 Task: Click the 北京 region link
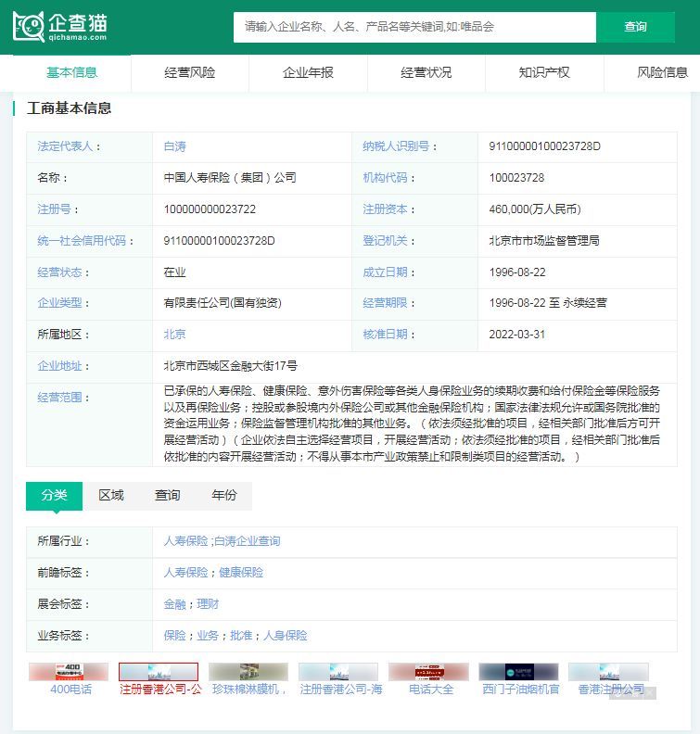[174, 335]
